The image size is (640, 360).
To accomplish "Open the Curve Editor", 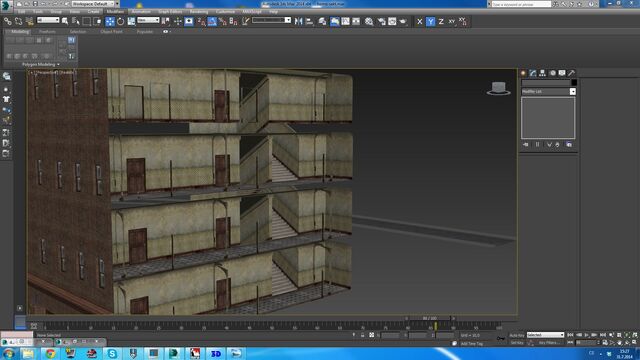I will coord(345,21).
